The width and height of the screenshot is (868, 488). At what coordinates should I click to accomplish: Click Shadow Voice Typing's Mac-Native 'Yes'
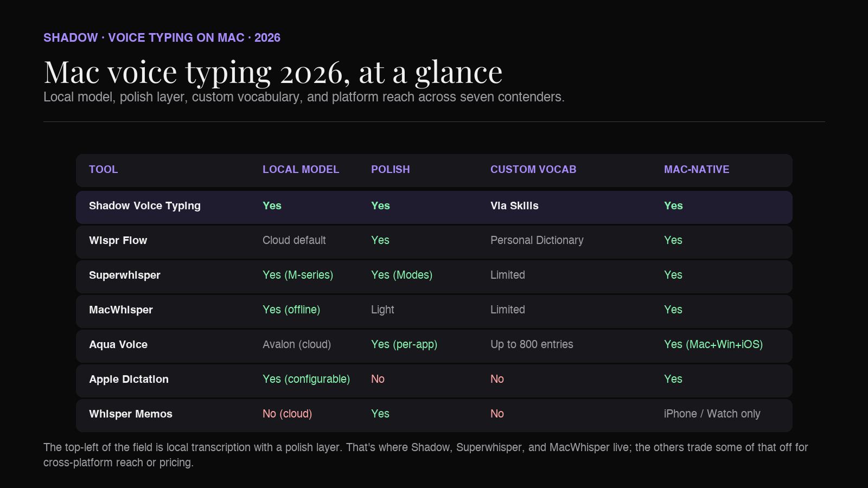click(x=673, y=206)
